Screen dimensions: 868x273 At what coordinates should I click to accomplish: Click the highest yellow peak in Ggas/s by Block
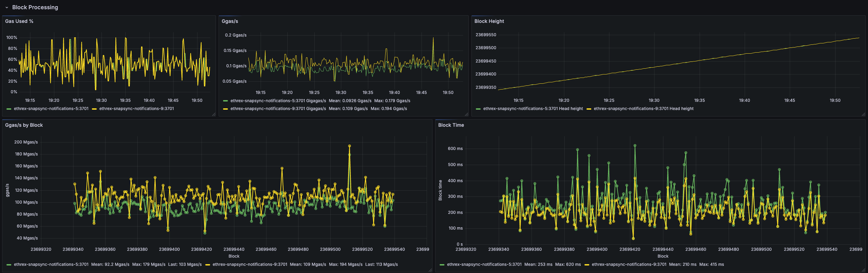coord(349,146)
